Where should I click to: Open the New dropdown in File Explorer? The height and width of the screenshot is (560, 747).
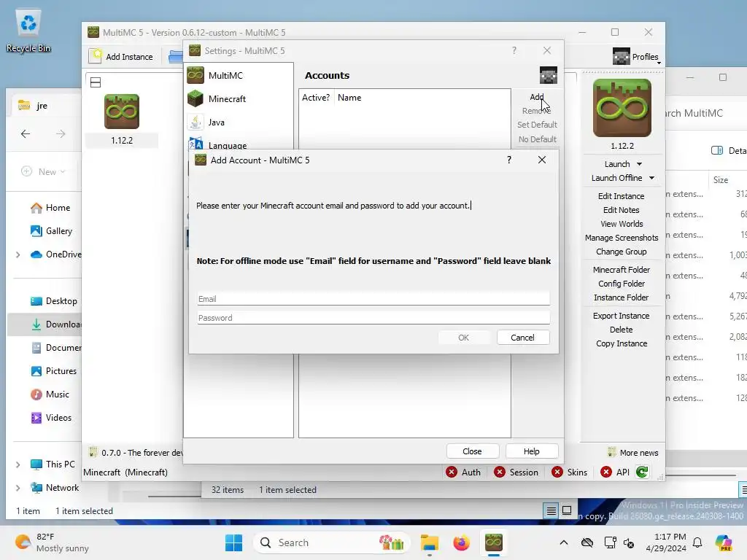[x=43, y=171]
